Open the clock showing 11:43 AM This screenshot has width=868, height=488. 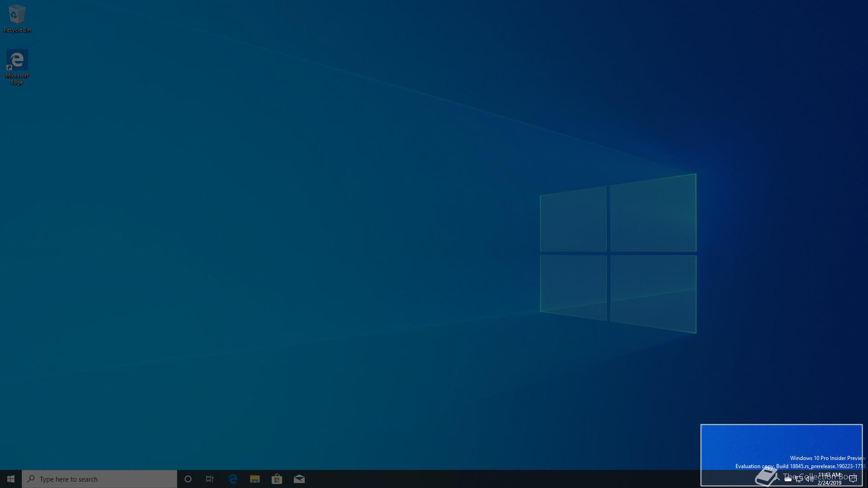830,479
